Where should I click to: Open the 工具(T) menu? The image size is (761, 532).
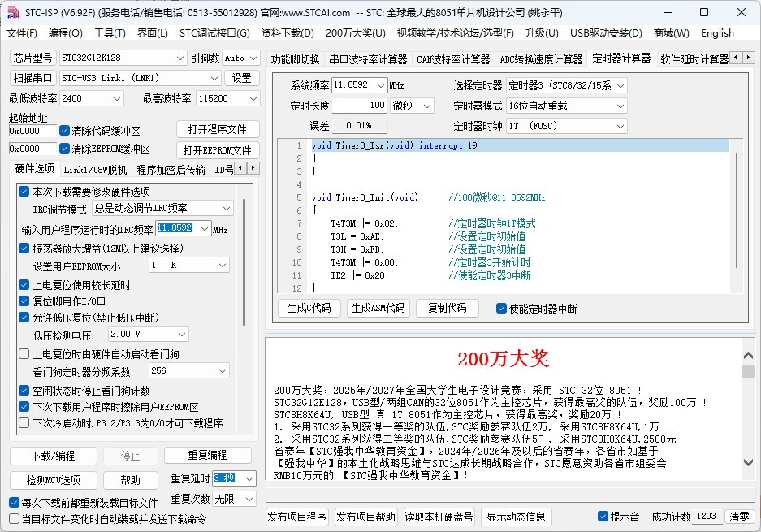(x=110, y=33)
